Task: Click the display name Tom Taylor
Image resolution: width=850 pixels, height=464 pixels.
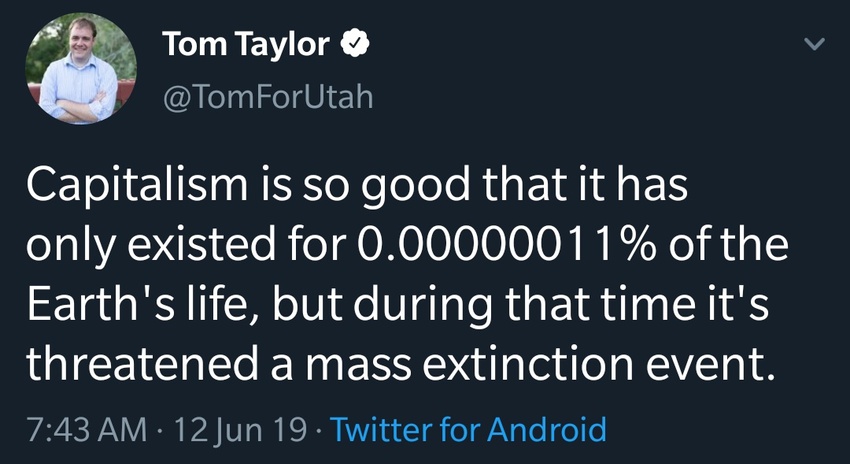Action: (245, 45)
